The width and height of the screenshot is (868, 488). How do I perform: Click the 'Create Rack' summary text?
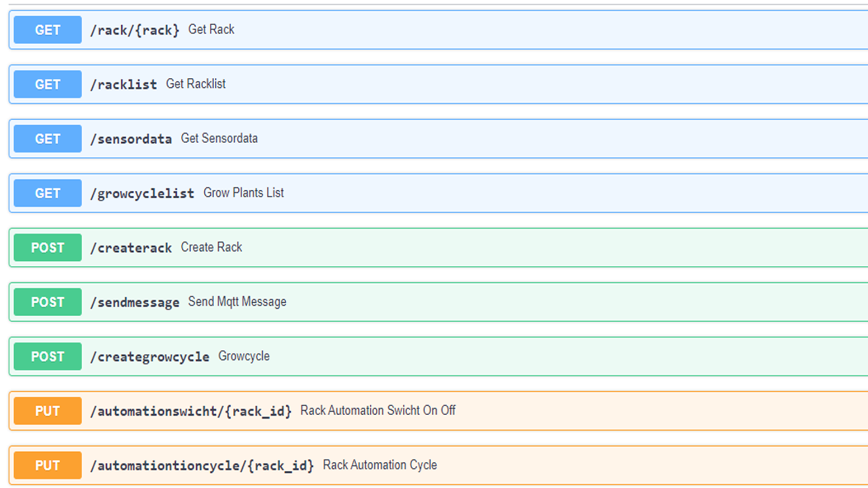[x=212, y=247]
